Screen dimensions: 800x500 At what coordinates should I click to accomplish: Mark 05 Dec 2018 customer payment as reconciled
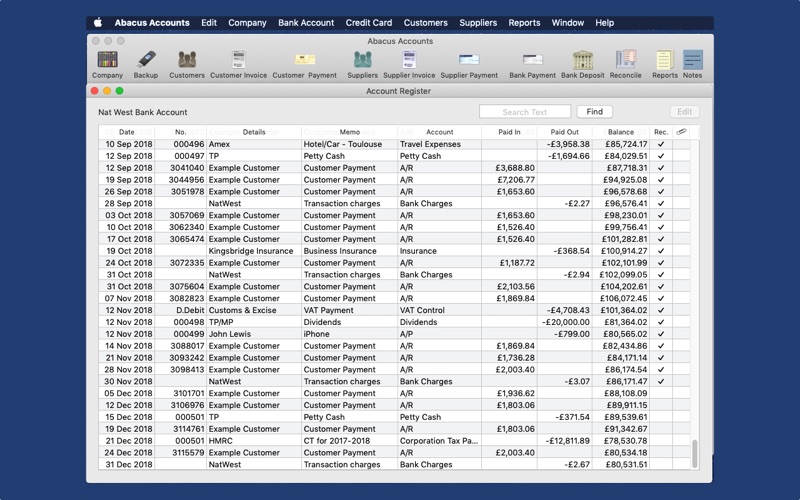661,393
